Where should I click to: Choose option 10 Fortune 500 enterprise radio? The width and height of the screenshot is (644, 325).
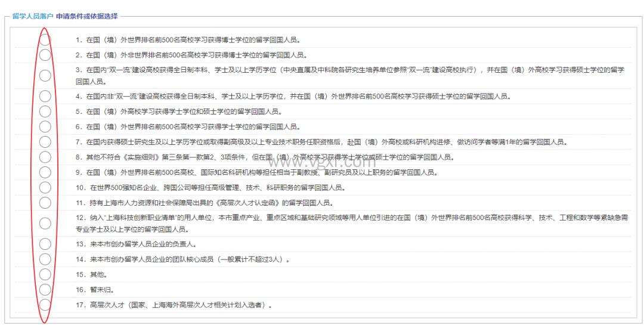click(x=45, y=188)
